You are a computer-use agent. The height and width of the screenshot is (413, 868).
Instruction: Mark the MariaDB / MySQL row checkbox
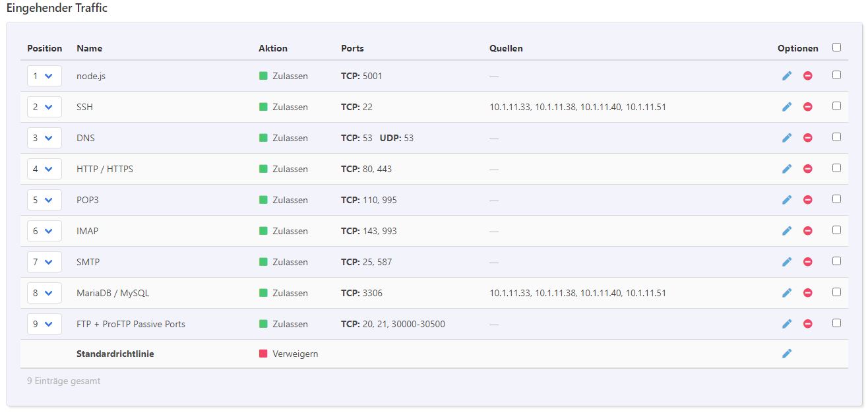click(x=836, y=292)
